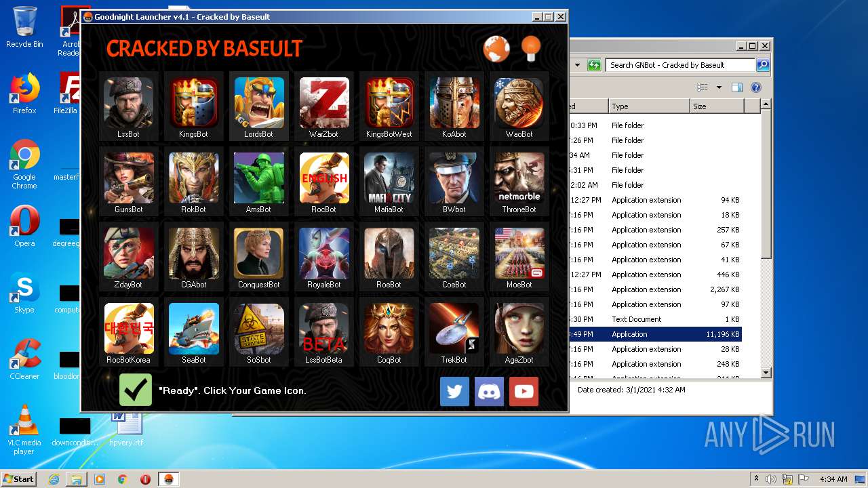Click the Explorer search magnifier button

tap(763, 65)
